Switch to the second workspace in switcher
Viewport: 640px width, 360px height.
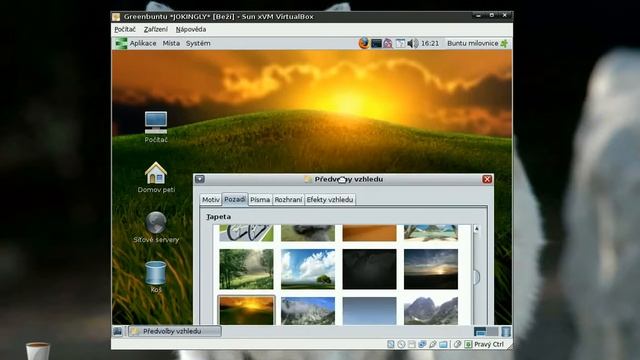pyautogui.click(x=493, y=331)
